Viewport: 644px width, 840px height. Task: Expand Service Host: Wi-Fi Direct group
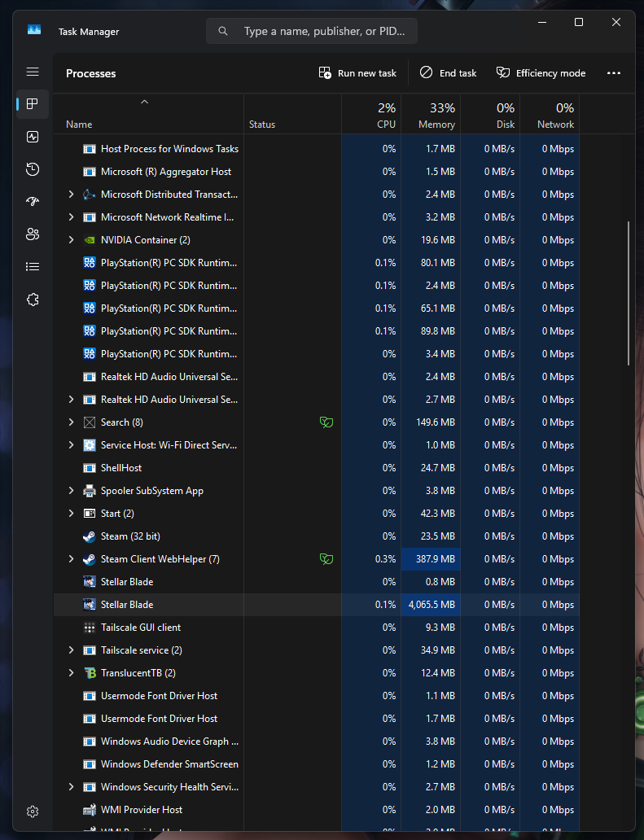point(72,445)
